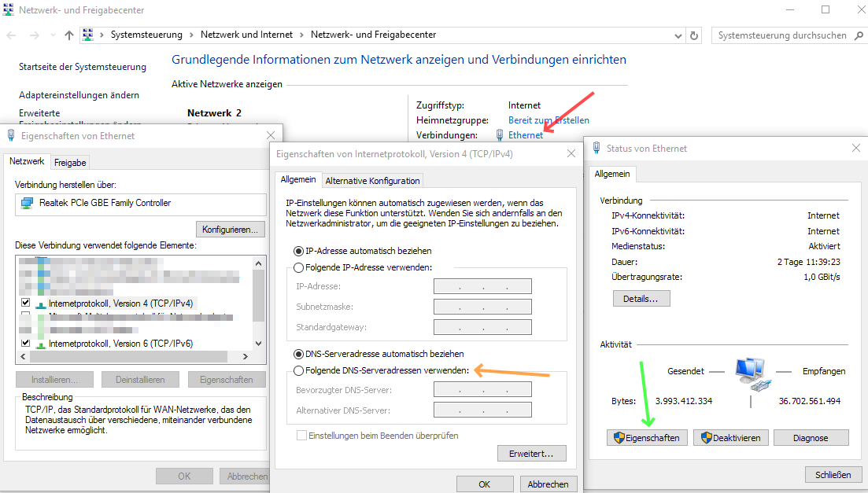Click Deaktivieren shield button
868x493 pixels.
pos(731,438)
